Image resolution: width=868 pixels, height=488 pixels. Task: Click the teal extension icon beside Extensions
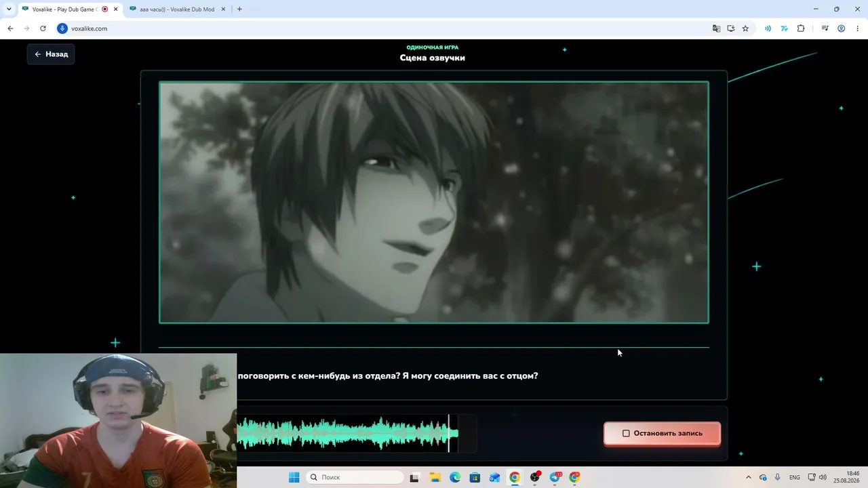(785, 28)
